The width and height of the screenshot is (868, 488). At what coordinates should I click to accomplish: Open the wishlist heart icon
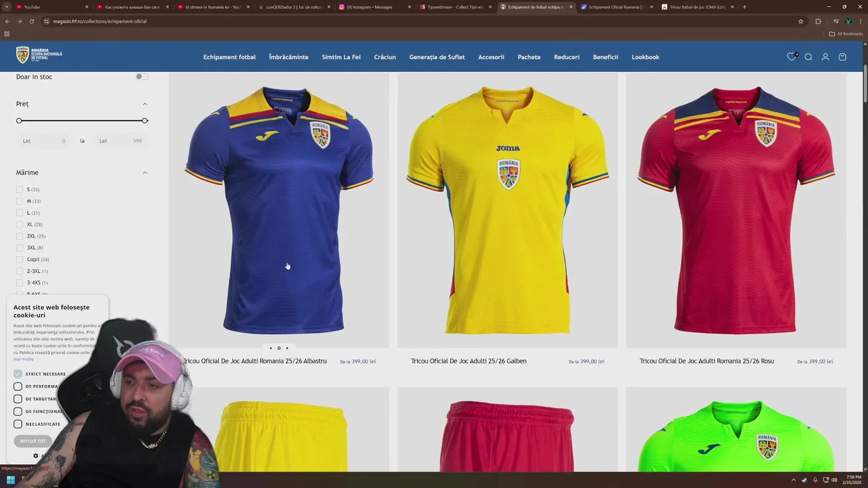pyautogui.click(x=791, y=57)
